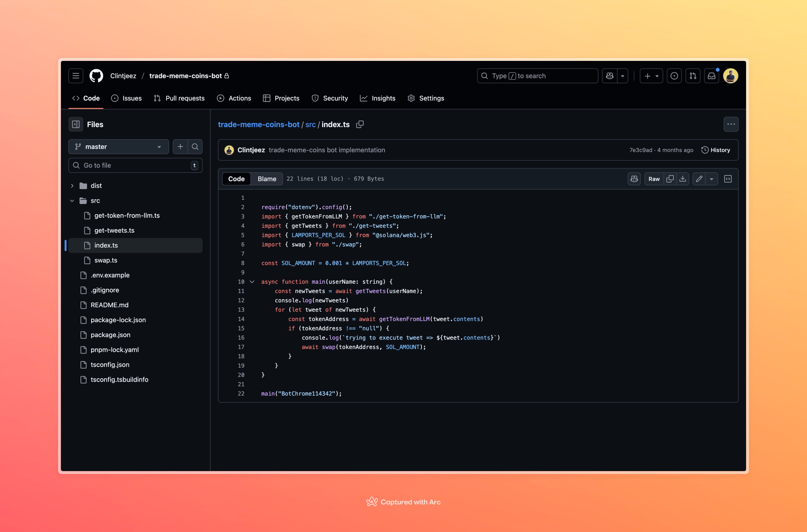Image resolution: width=807 pixels, height=532 pixels.
Task: Click the GitHub logo home icon
Action: coord(96,76)
